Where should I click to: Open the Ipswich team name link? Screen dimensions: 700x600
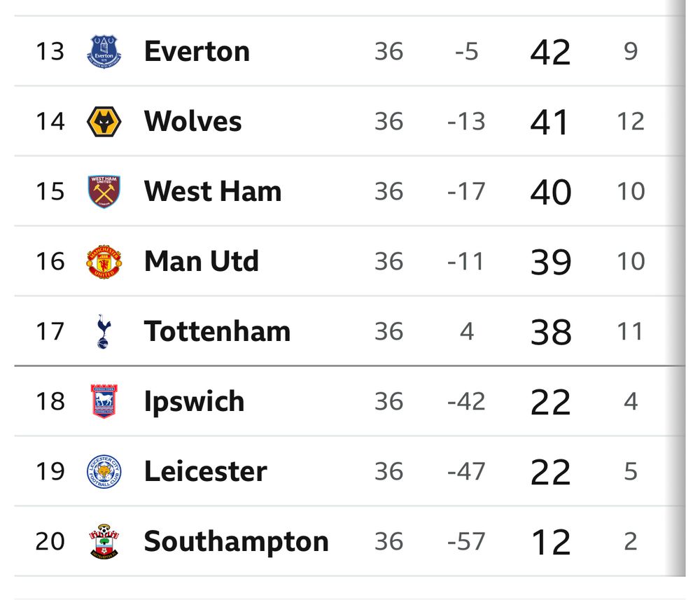pos(194,403)
